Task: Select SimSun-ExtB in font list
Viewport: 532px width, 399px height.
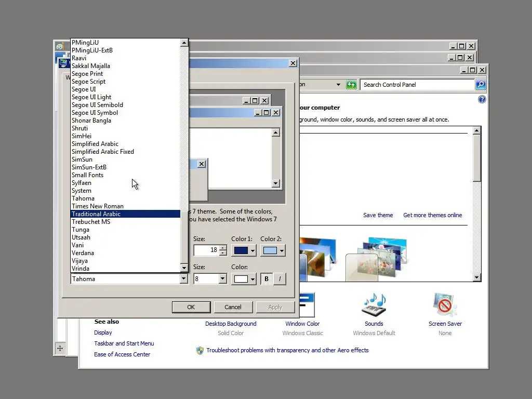Action: coord(126,167)
